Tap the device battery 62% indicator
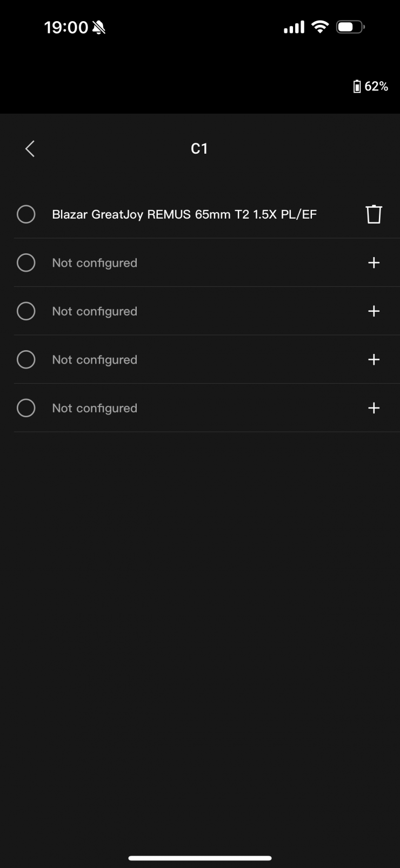Image resolution: width=400 pixels, height=868 pixels. click(x=371, y=87)
